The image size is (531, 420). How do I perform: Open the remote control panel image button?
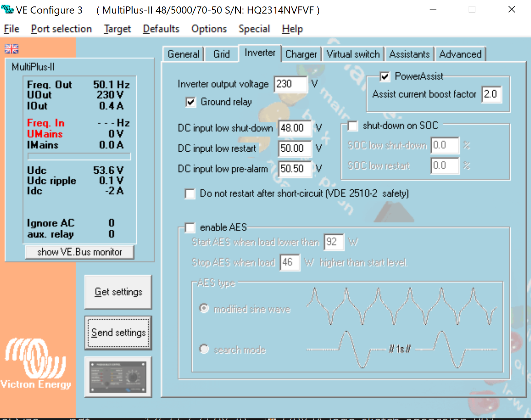[x=118, y=377]
